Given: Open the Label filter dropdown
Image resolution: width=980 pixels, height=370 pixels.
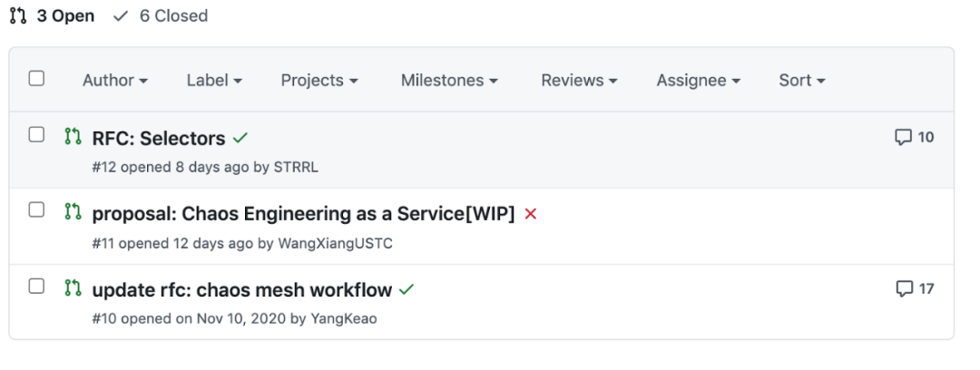Looking at the screenshot, I should click(214, 81).
